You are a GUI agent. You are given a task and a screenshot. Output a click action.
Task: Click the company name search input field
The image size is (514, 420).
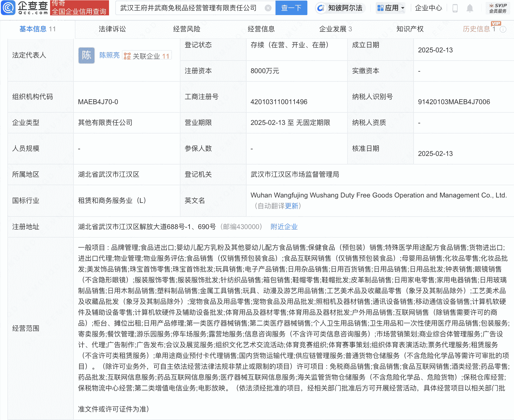(x=188, y=8)
